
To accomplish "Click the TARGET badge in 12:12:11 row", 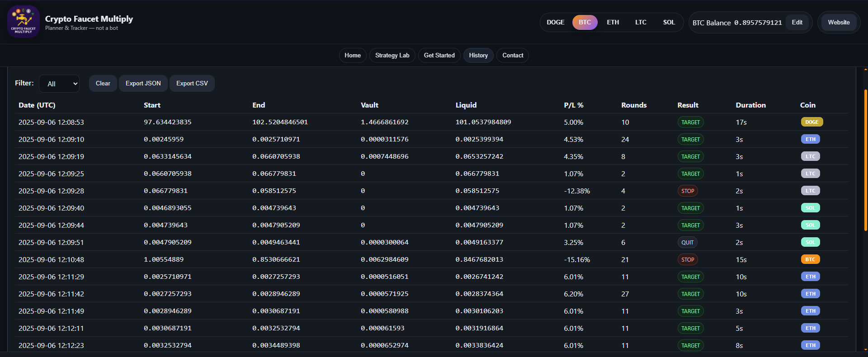I will click(690, 329).
